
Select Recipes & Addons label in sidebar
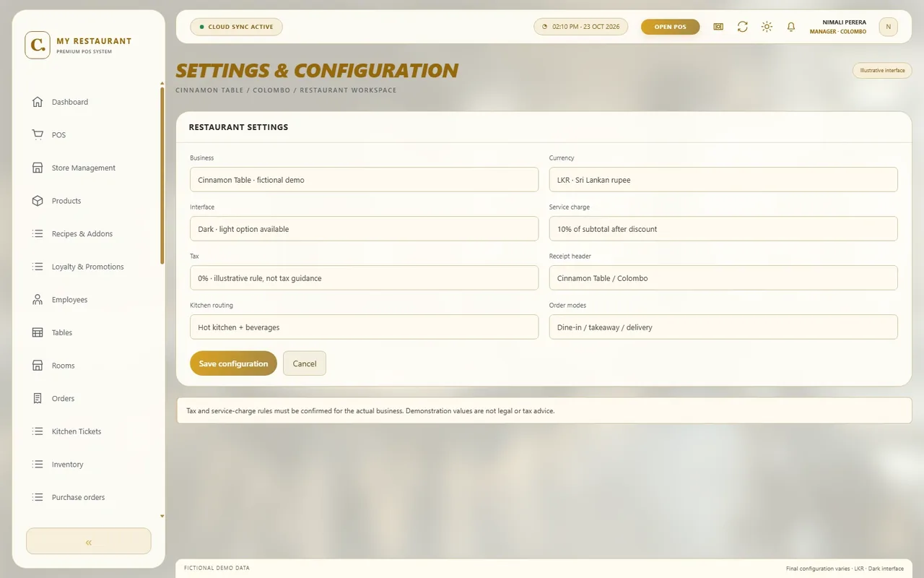click(x=82, y=234)
